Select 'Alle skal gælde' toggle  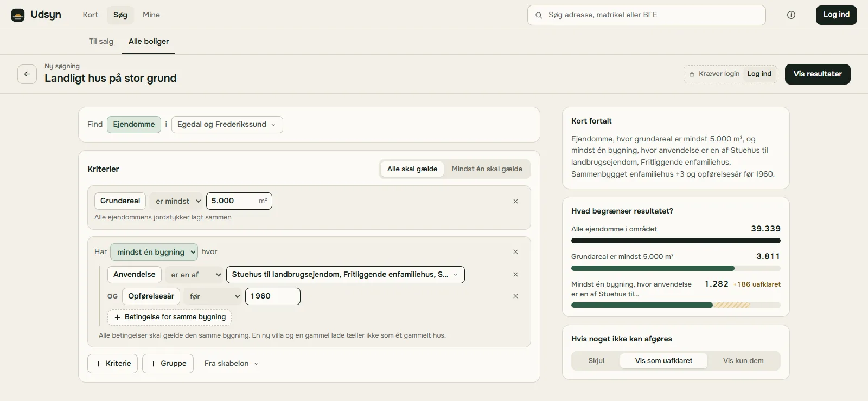(412, 169)
